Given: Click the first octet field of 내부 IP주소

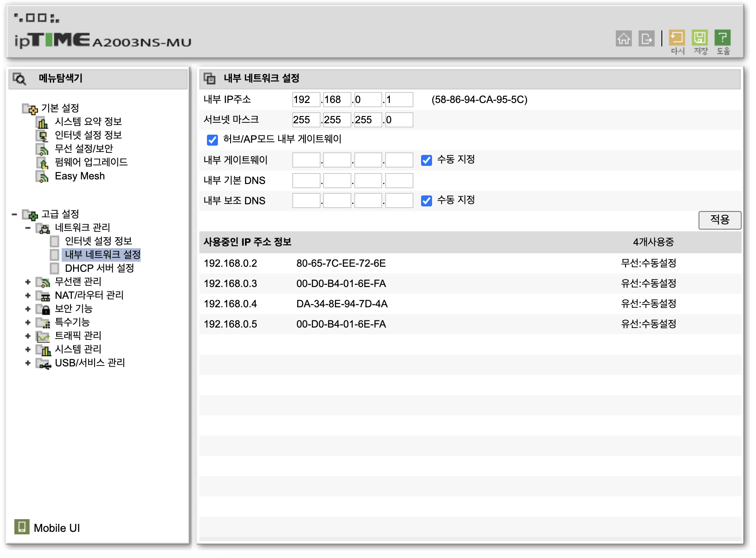Looking at the screenshot, I should [306, 100].
